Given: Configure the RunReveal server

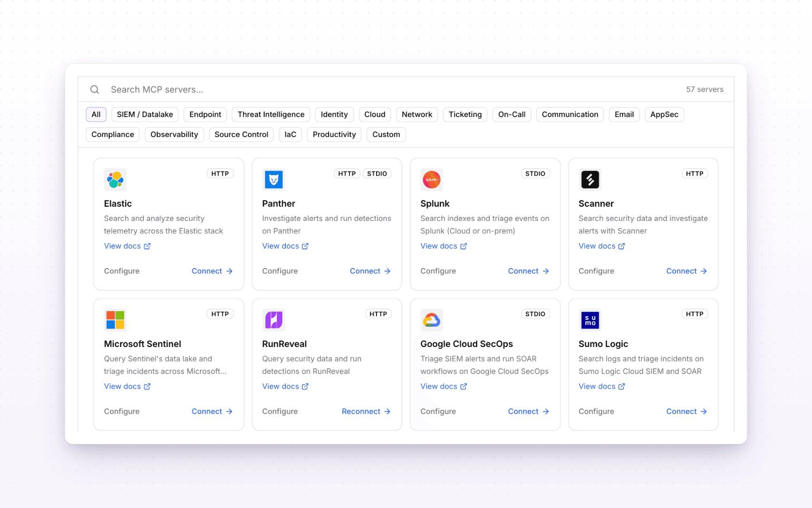Looking at the screenshot, I should click(x=280, y=411).
